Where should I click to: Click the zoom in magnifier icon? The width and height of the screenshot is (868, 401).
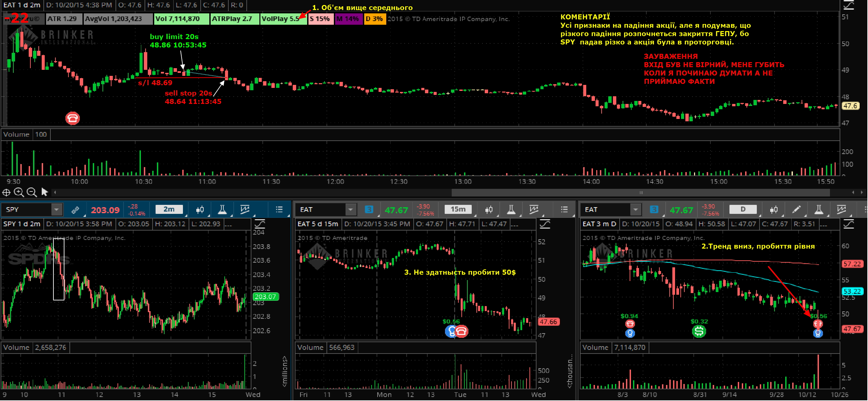point(19,192)
